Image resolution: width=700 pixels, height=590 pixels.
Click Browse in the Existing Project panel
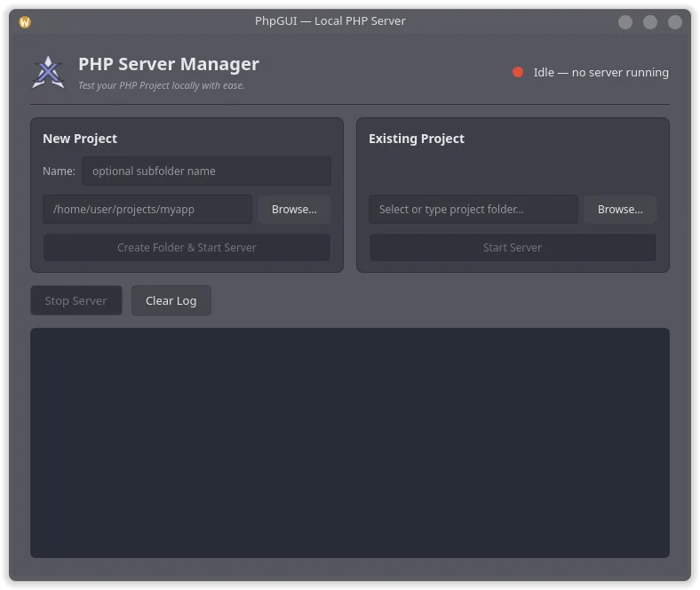pyautogui.click(x=620, y=210)
